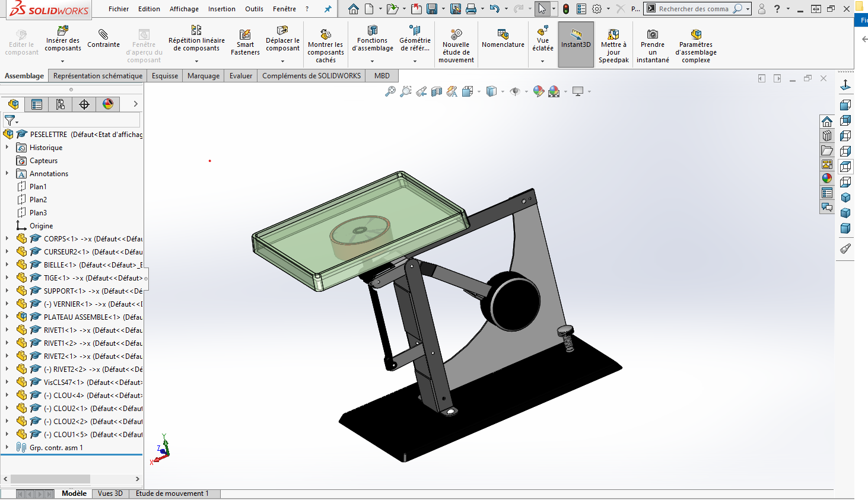The width and height of the screenshot is (868, 500).
Task: Pin the menu bar with the pushpin
Action: click(x=328, y=9)
